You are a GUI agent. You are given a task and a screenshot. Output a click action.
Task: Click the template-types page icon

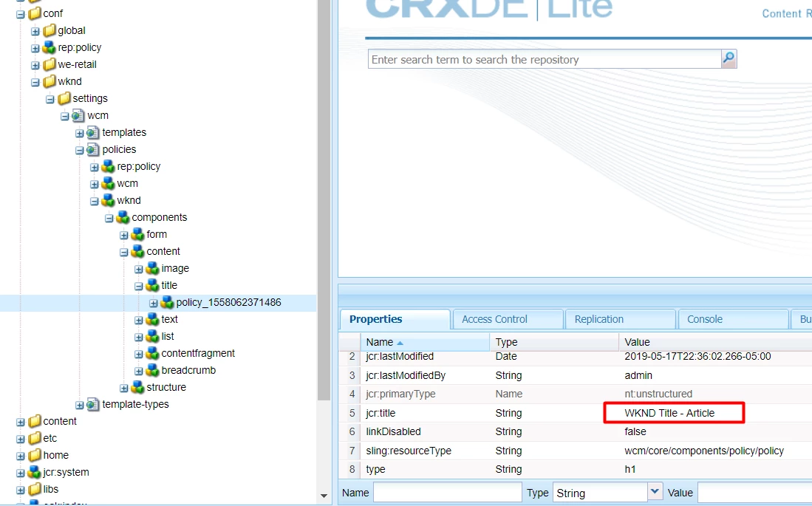pos(93,405)
